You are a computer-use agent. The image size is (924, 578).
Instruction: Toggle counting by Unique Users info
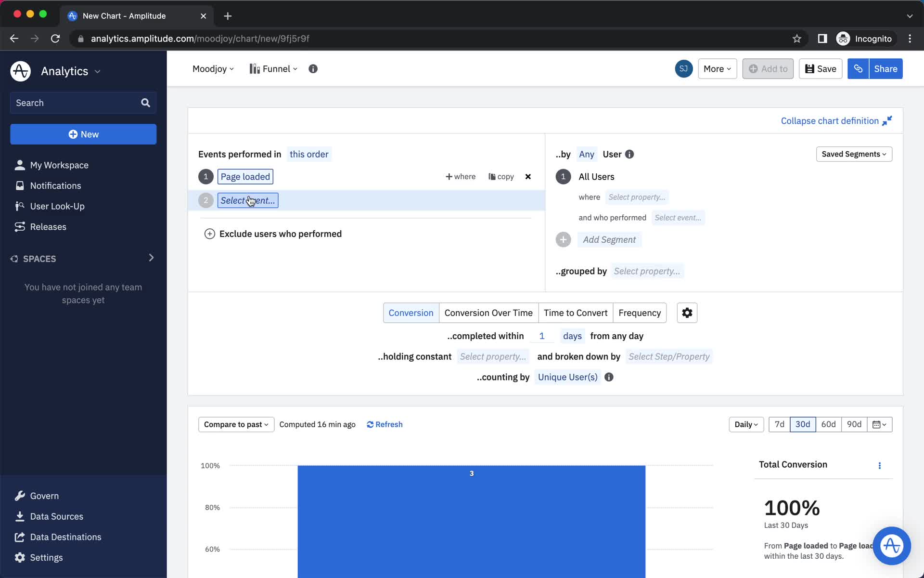tap(609, 377)
